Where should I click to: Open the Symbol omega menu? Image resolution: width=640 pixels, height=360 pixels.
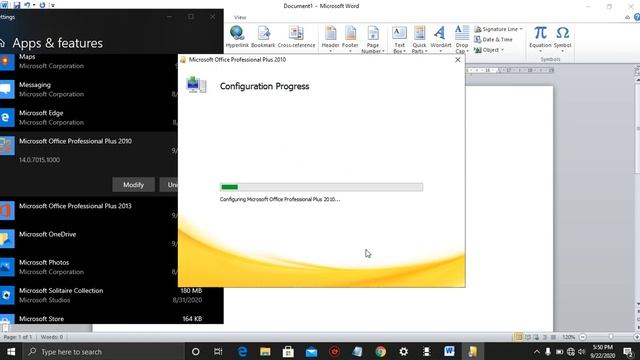(562, 38)
